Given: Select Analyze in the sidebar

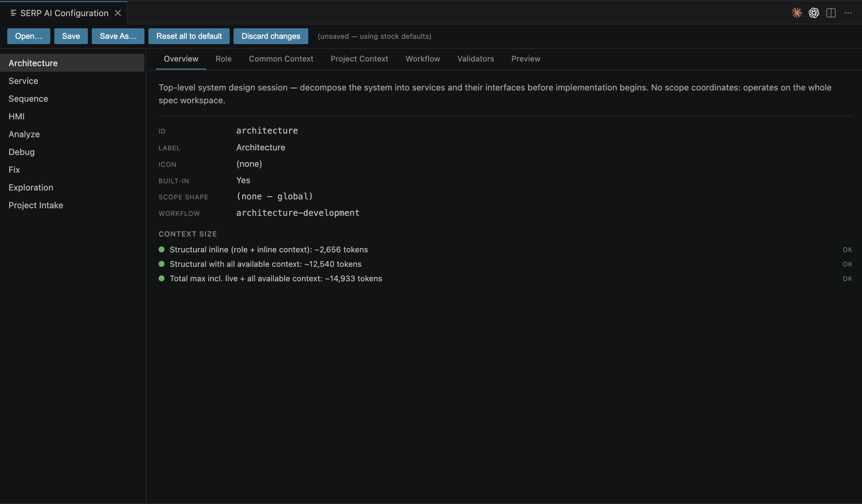Looking at the screenshot, I should (x=72, y=134).
